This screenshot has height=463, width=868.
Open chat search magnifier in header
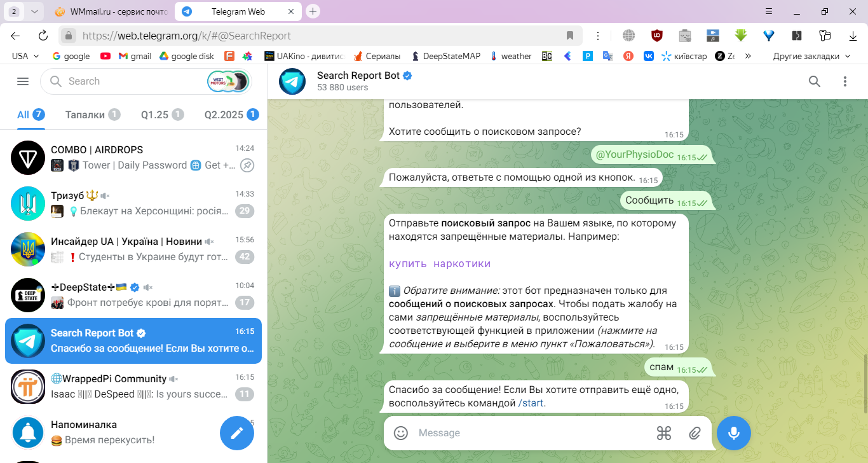pyautogui.click(x=814, y=81)
